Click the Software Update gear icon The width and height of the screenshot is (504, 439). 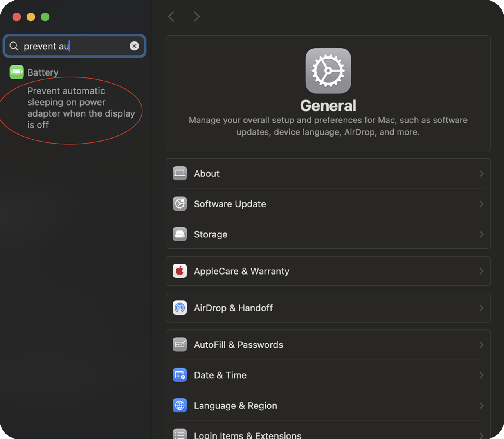180,204
